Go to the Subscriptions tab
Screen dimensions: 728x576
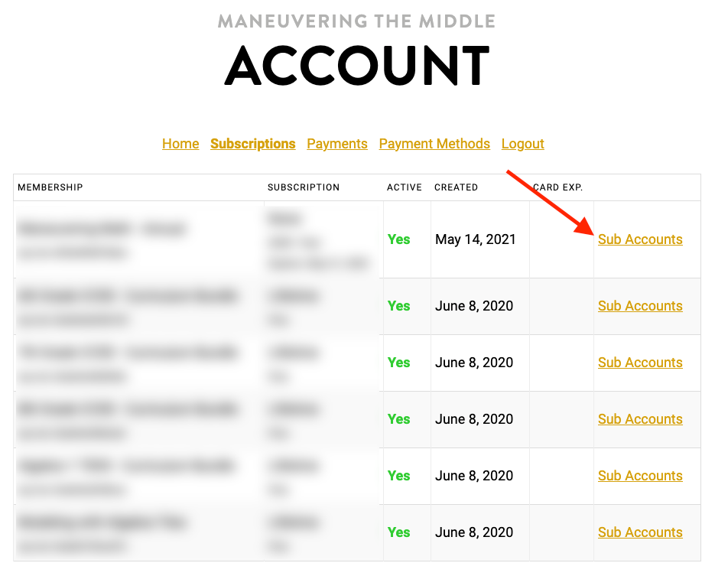click(252, 144)
